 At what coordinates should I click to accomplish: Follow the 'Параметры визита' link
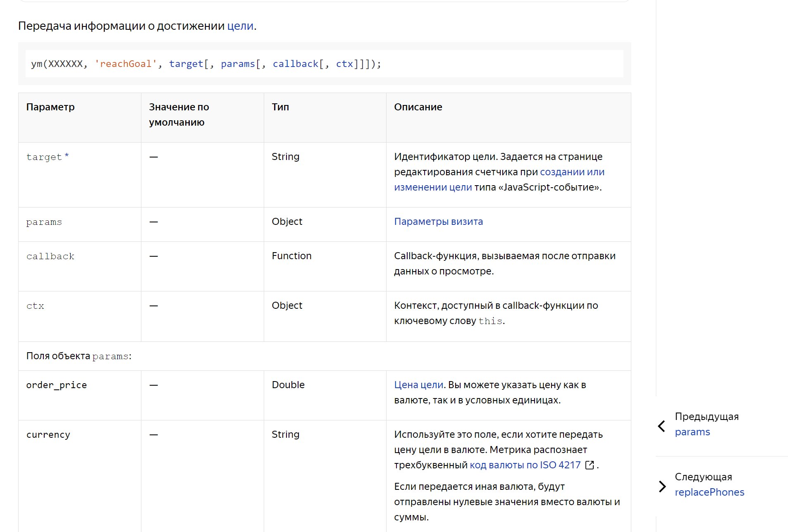[x=438, y=222]
